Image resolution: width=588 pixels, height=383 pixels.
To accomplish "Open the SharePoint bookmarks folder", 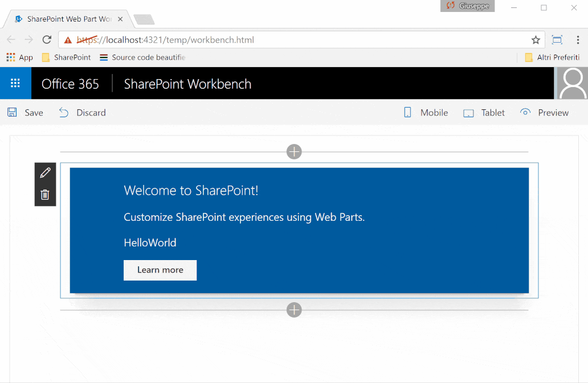I will pos(66,57).
